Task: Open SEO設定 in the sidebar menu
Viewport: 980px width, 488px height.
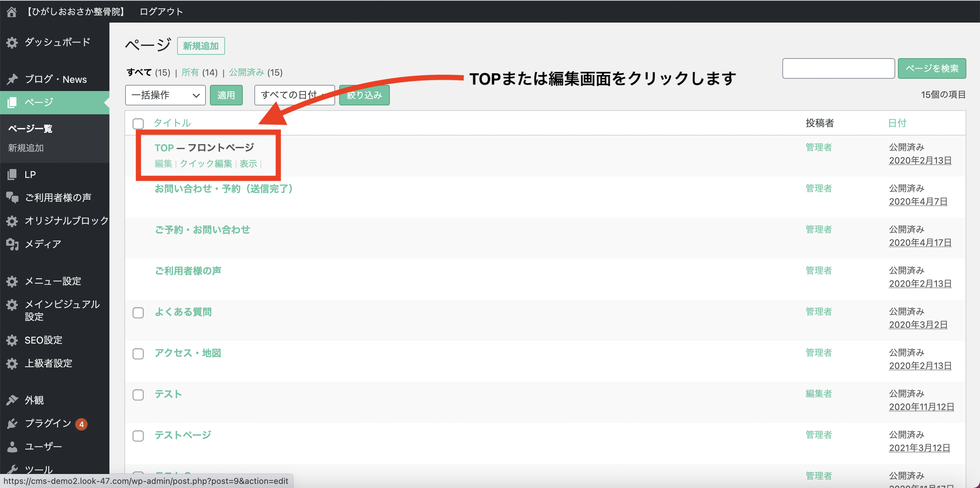Action: (x=43, y=340)
